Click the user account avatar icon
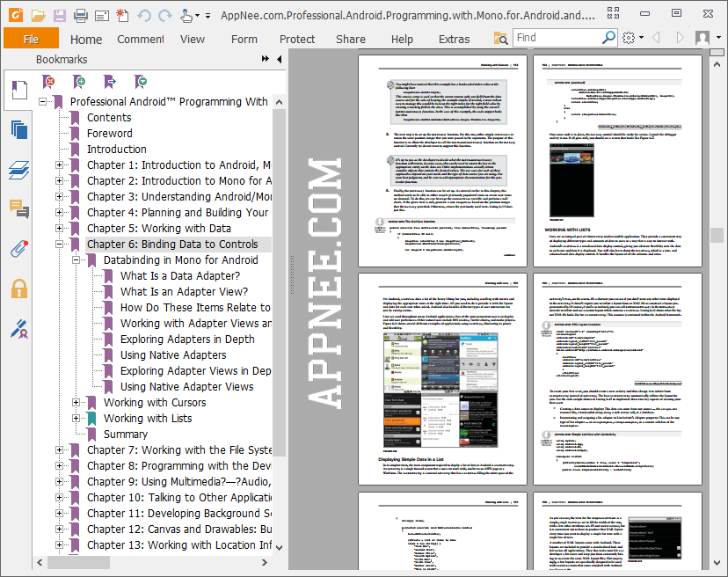 point(702,38)
